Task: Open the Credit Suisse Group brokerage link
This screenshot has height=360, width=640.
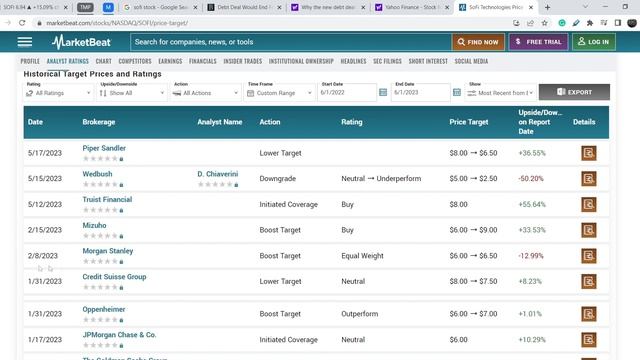Action: coord(114,277)
